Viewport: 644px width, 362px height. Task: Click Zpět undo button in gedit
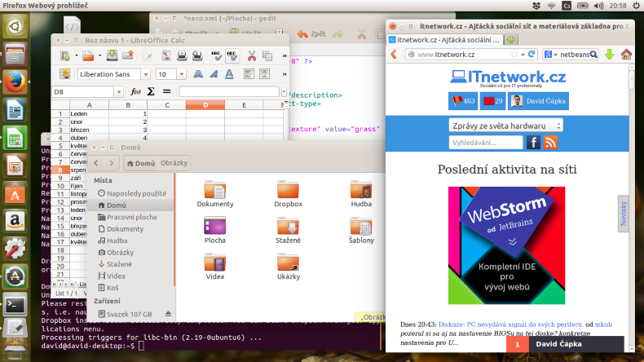311,34
